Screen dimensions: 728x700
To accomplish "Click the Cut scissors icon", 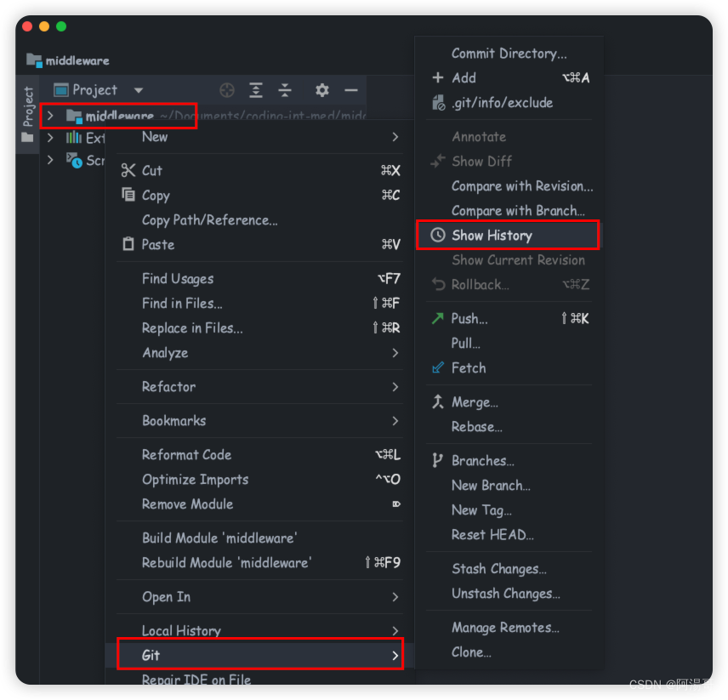I will click(128, 170).
